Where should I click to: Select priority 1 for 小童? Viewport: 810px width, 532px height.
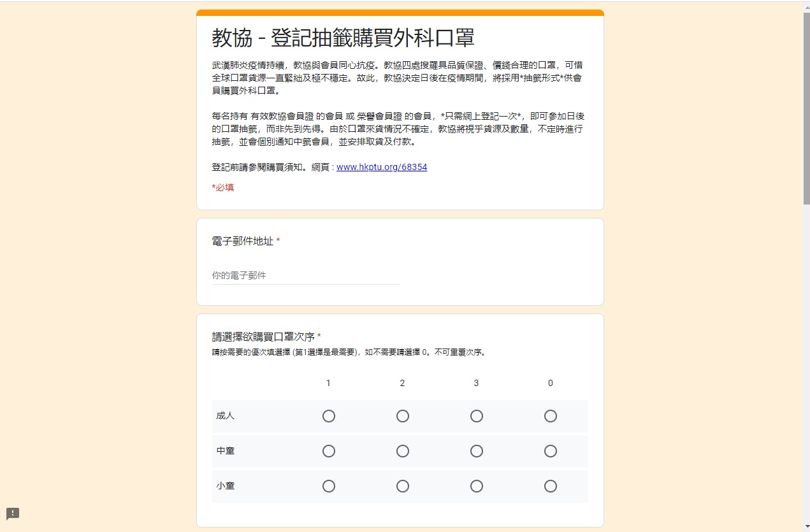[328, 486]
